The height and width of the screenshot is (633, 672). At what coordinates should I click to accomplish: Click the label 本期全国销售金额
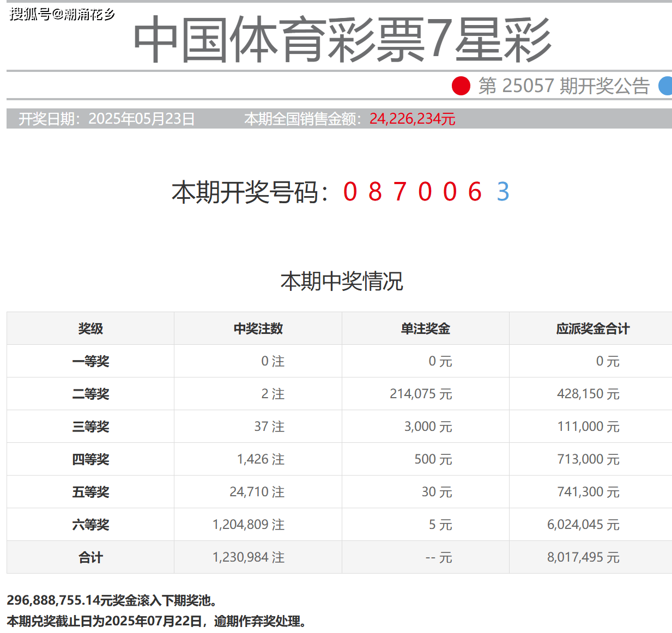[x=300, y=119]
